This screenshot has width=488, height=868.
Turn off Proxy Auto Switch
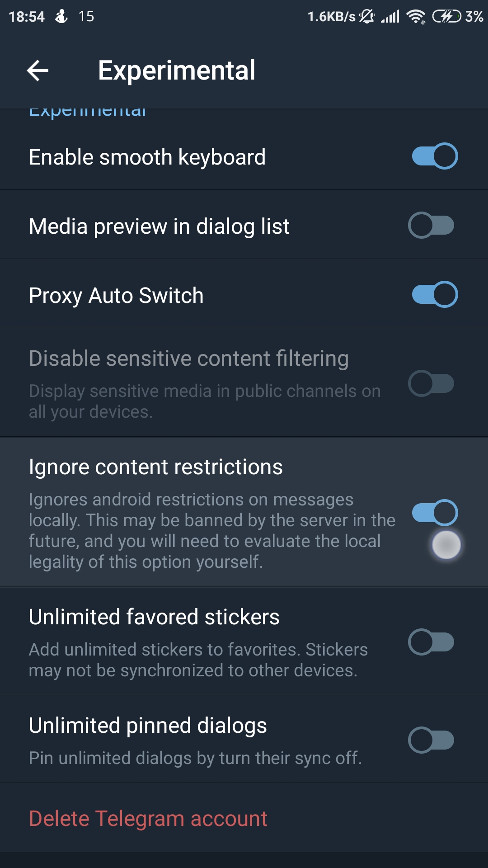click(435, 293)
